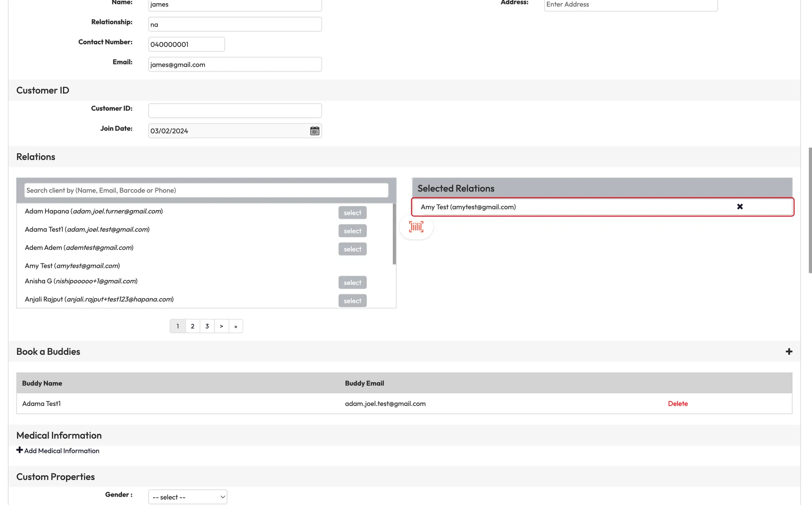The height and width of the screenshot is (505, 812).
Task: Remove Amy Test from Selected Relations
Action: pos(739,207)
